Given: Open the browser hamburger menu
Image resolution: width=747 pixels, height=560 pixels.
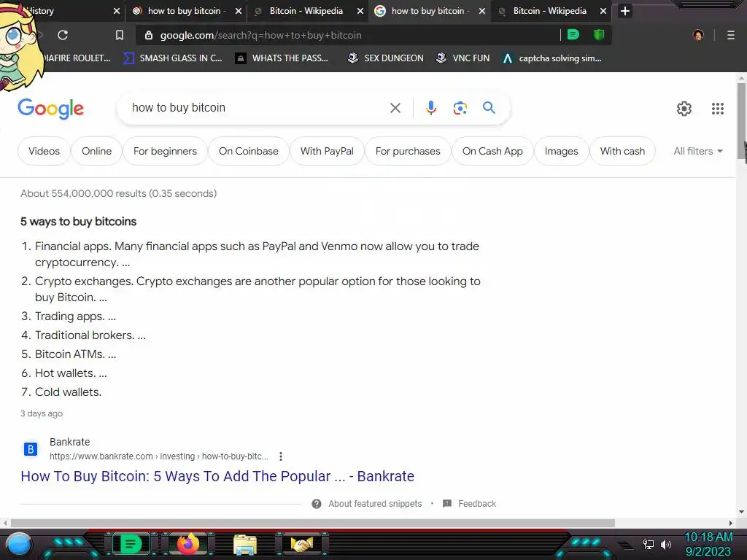Looking at the screenshot, I should click(730, 35).
